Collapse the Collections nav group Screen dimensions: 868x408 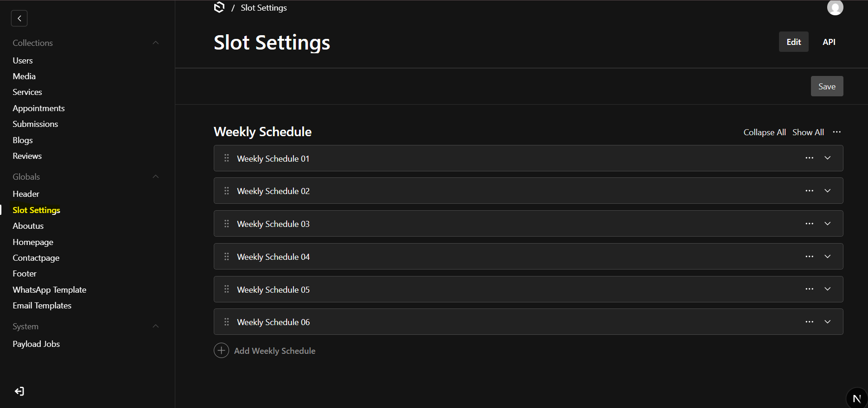(x=156, y=43)
